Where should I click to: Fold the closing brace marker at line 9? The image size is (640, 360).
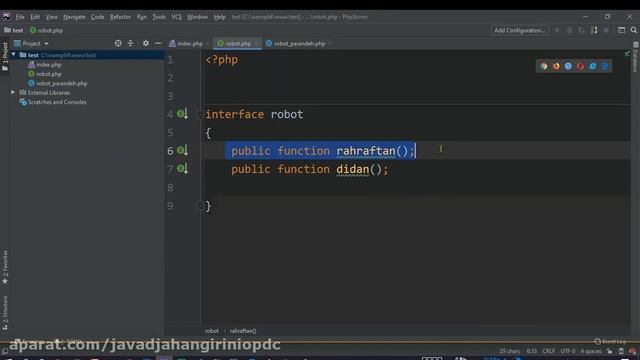tap(200, 206)
